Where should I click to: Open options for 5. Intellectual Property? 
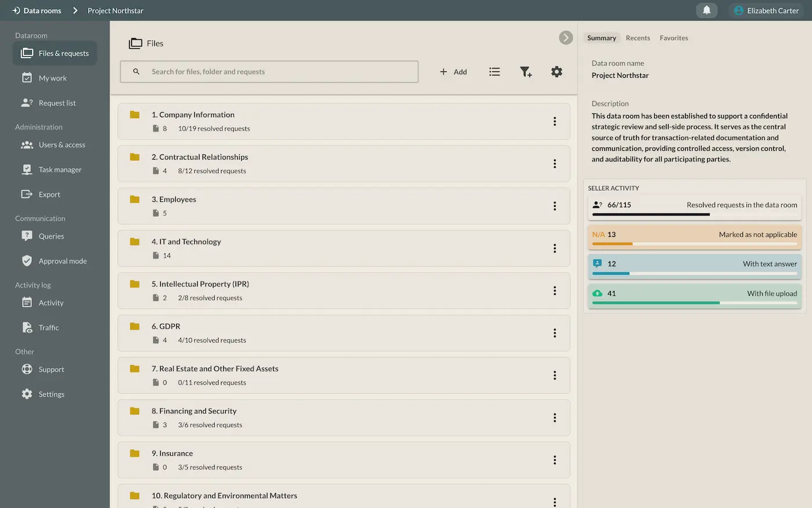(x=554, y=291)
